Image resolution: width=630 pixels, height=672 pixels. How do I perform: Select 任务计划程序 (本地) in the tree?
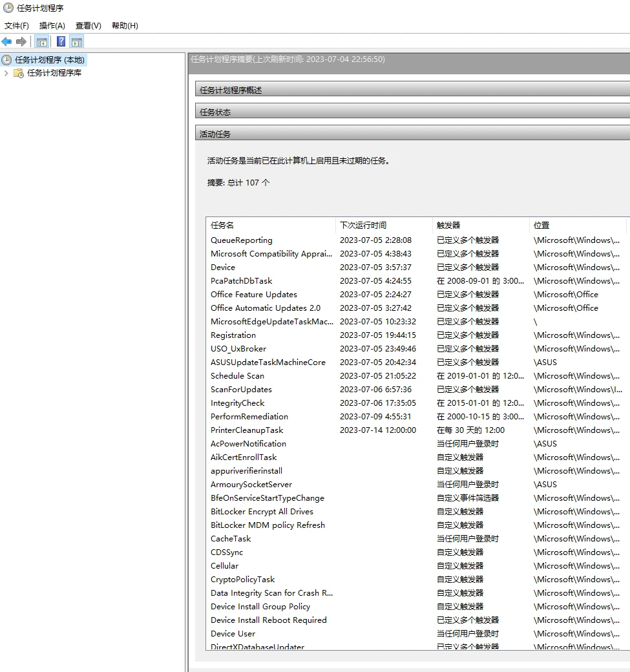[50, 60]
